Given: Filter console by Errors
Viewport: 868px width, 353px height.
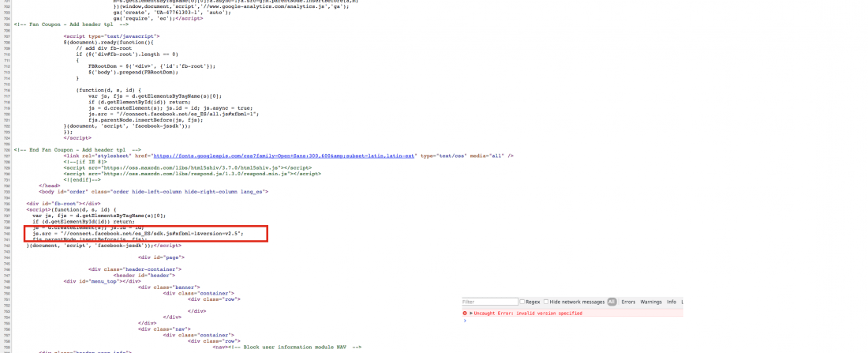Looking at the screenshot, I should click(628, 302).
